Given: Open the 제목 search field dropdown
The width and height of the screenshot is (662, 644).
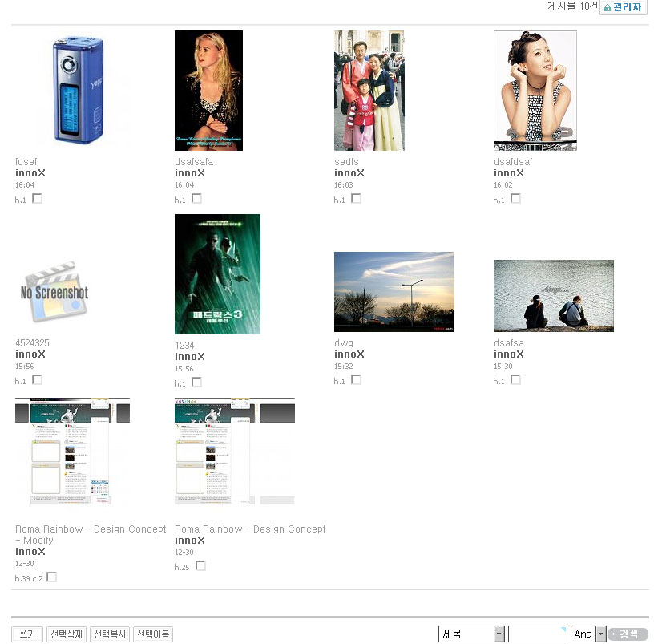Looking at the screenshot, I should (471, 634).
